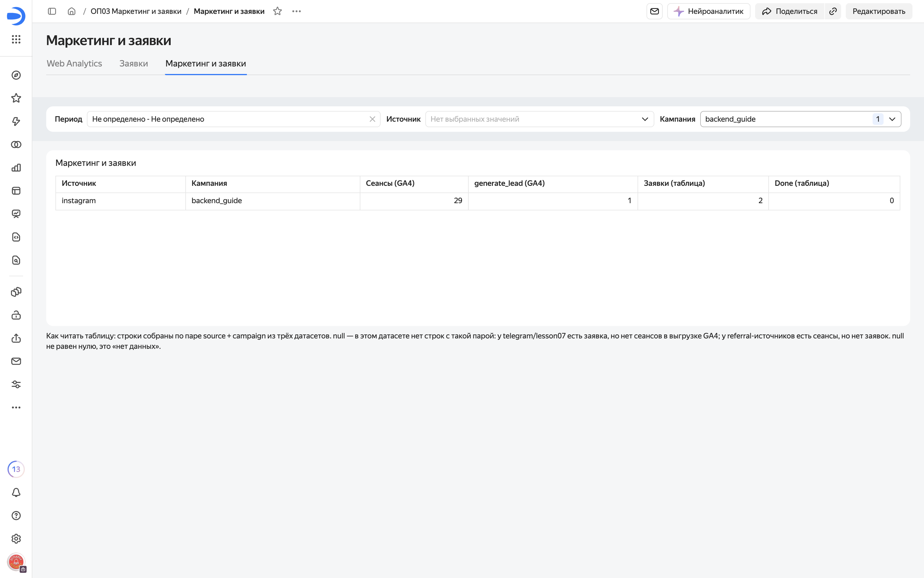
Task: Copy link chain icon button
Action: 833,12
